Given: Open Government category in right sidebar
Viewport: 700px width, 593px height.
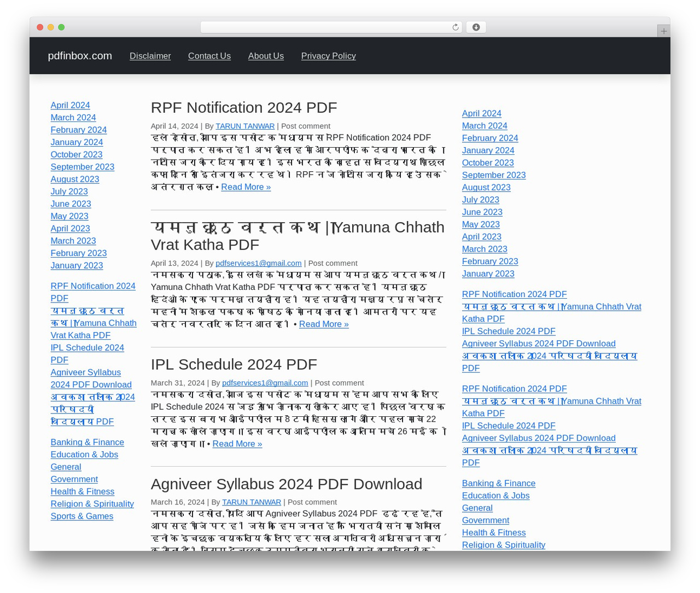Looking at the screenshot, I should coord(486,520).
